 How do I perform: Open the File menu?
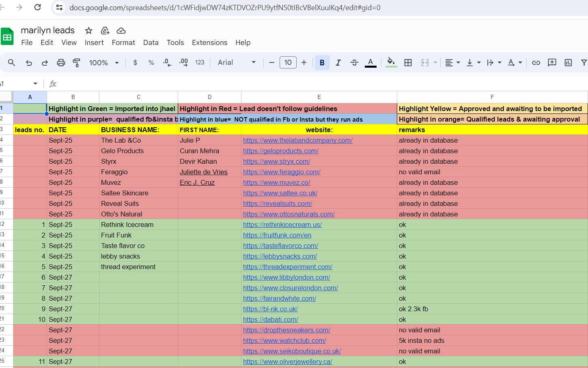point(27,43)
